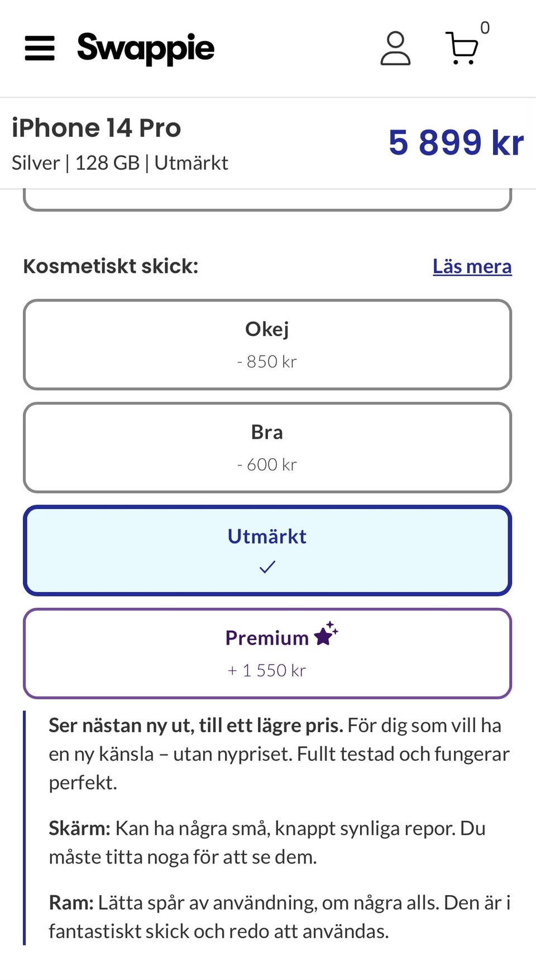This screenshot has height=980, width=536.
Task: Open the user account icon
Action: pos(395,49)
